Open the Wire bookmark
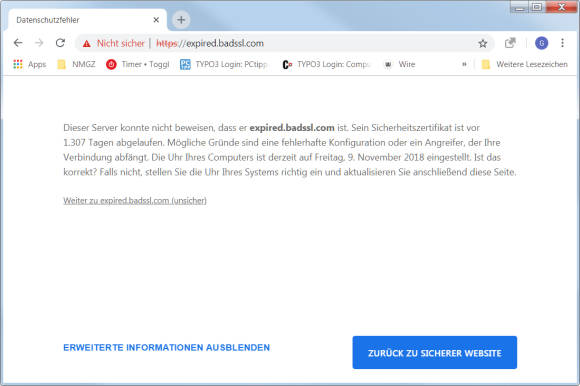580x386 pixels. [x=399, y=64]
